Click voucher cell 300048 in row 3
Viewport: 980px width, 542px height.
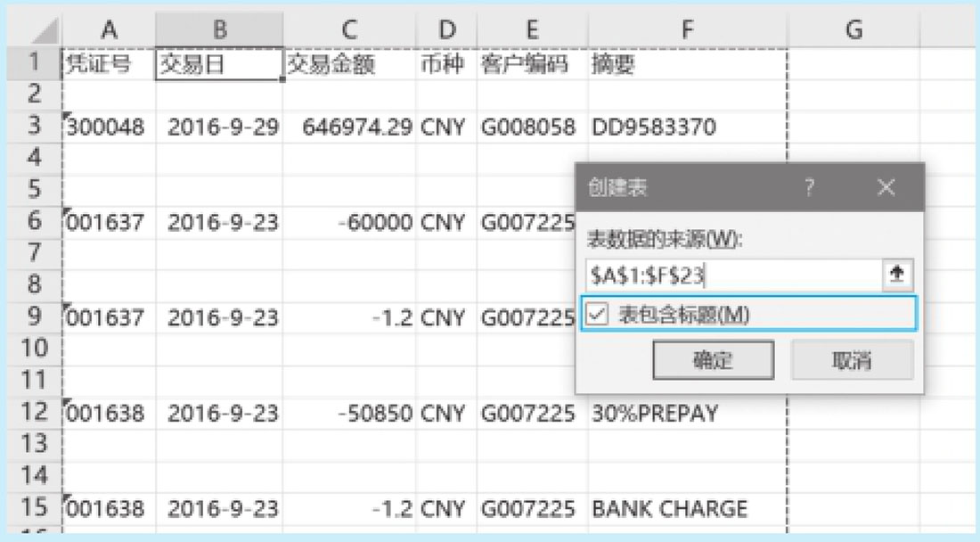[x=109, y=127]
